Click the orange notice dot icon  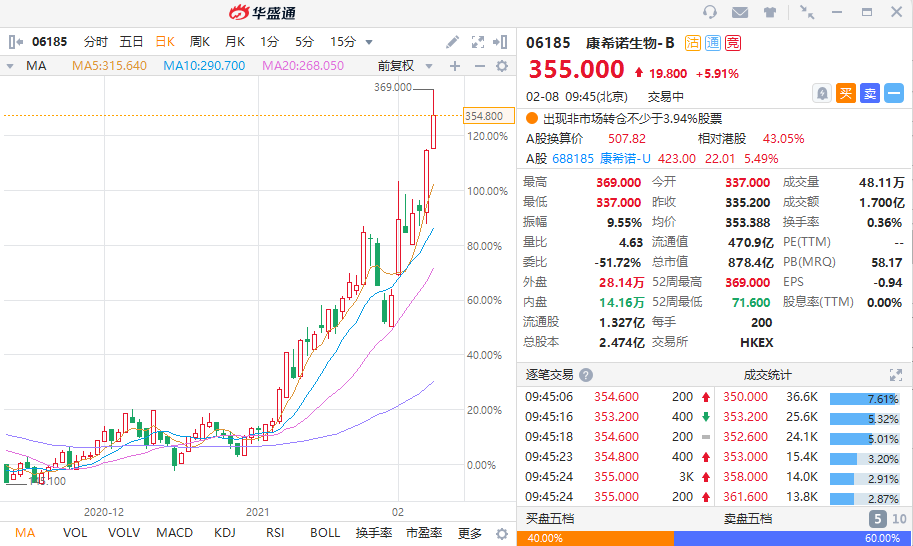[532, 118]
